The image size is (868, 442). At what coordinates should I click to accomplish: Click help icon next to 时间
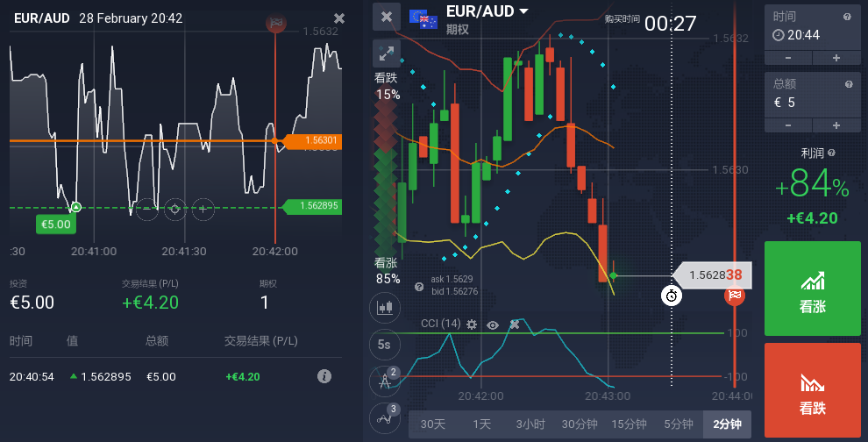click(x=847, y=18)
